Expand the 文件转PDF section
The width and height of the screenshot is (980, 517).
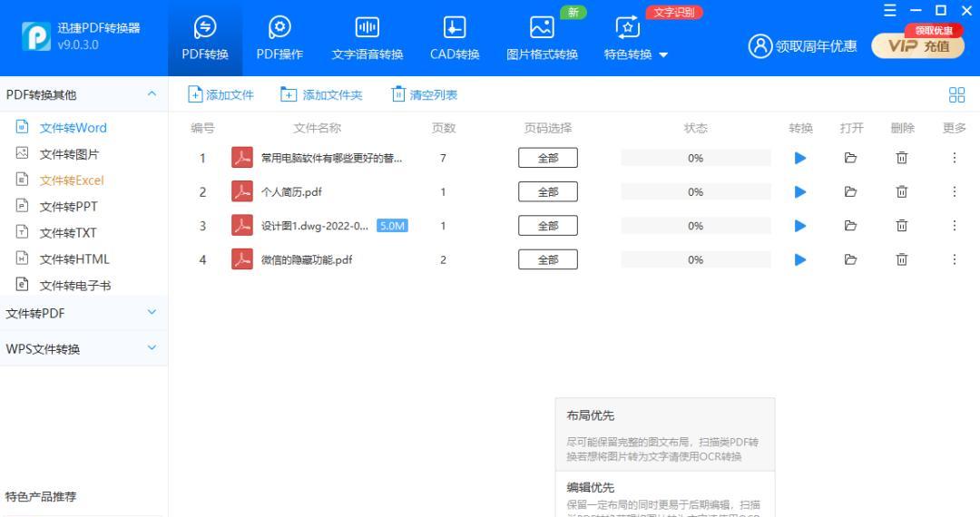tap(83, 314)
